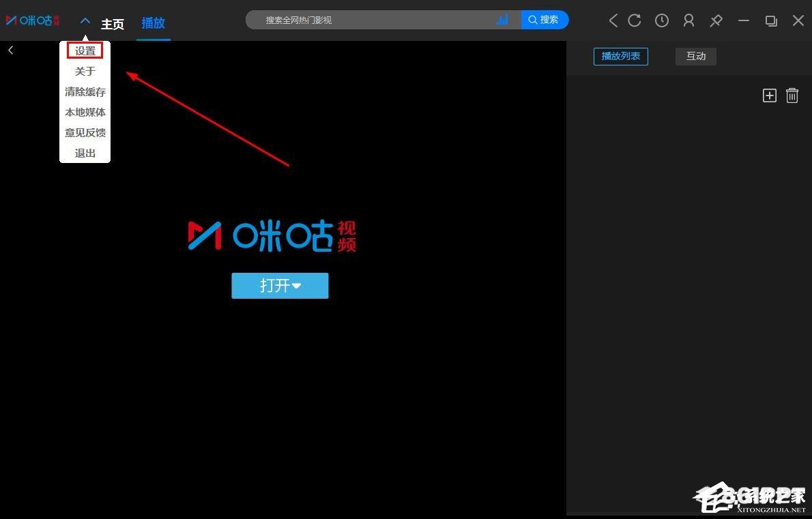The image size is (812, 519).
Task: Switch to the 主页 tab
Action: (113, 24)
